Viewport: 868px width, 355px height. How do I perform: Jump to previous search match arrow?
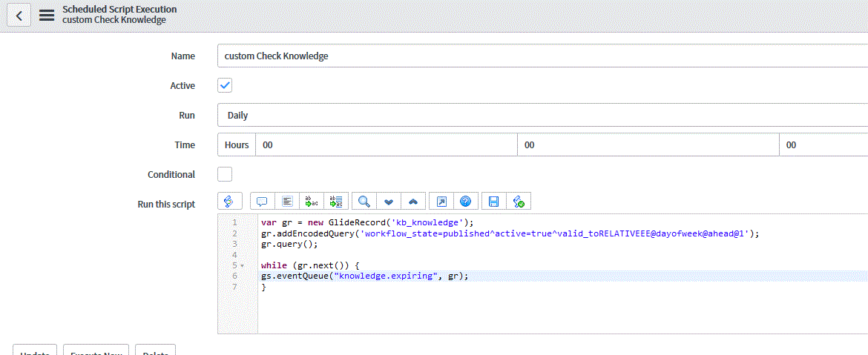[x=413, y=202]
